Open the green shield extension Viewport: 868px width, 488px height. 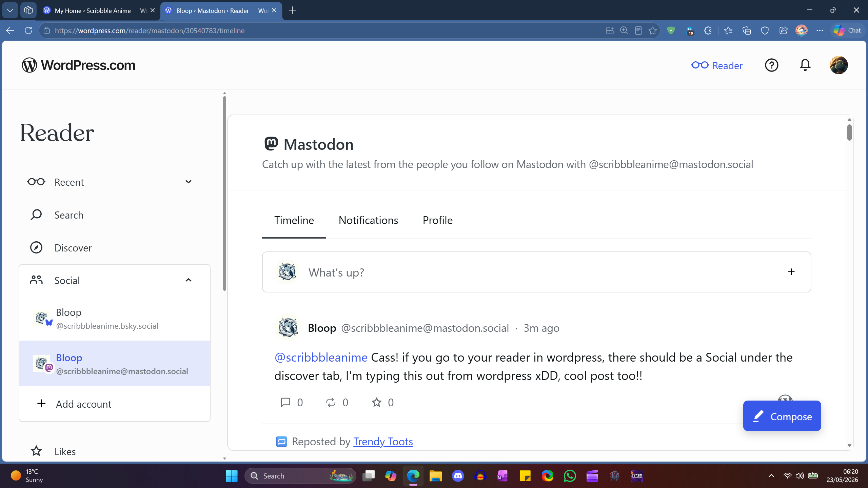click(671, 30)
